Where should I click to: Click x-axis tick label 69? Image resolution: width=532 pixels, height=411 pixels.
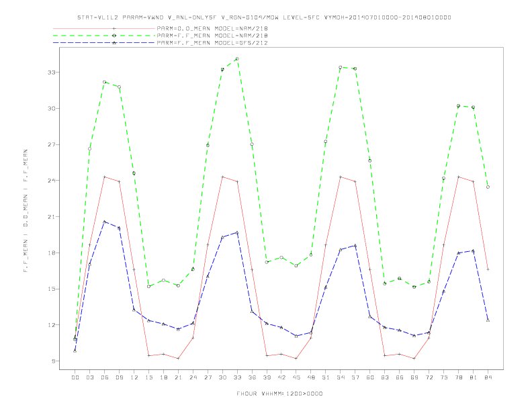click(414, 377)
